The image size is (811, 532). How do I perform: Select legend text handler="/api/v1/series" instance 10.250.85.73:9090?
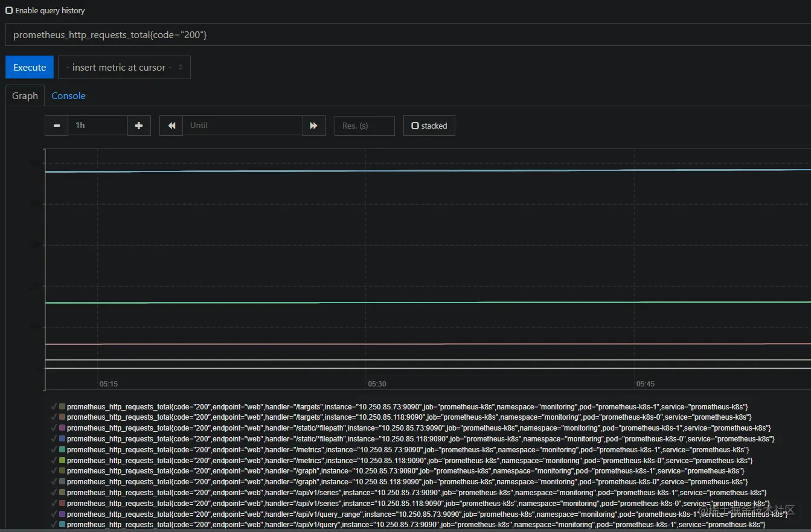(x=417, y=493)
